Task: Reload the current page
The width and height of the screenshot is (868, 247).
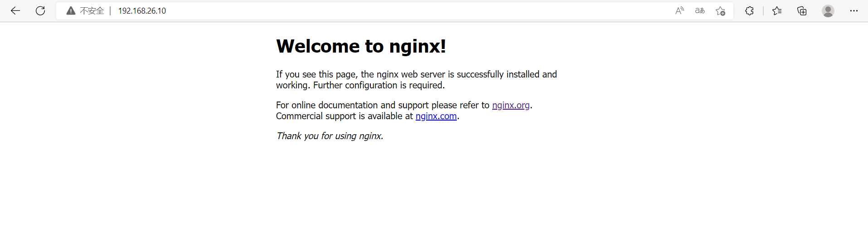Action: [x=40, y=11]
